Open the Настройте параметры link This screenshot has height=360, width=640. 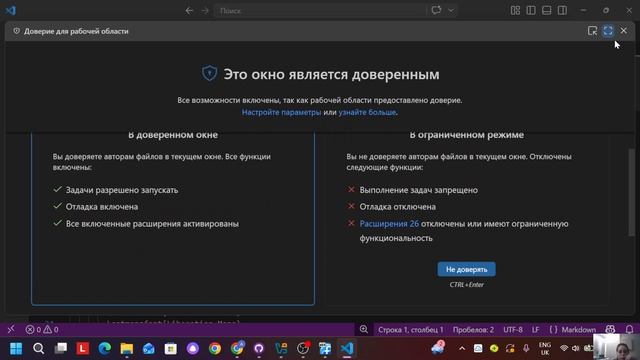pos(281,112)
